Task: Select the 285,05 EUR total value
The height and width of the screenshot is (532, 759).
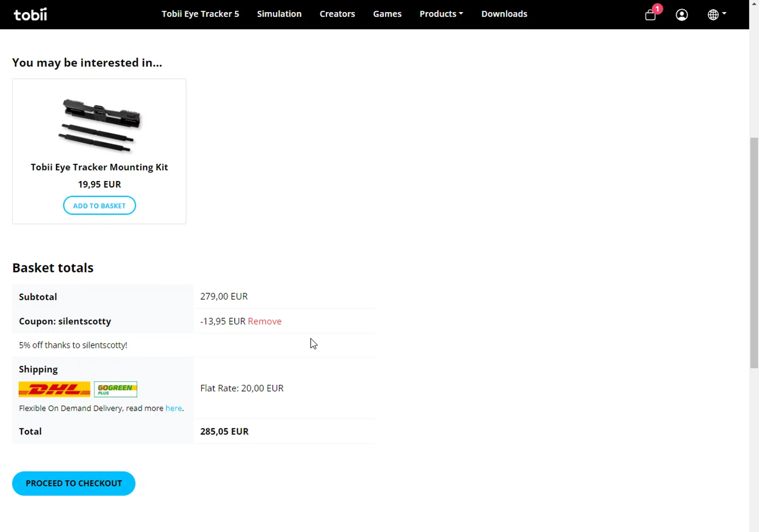Action: coord(224,431)
